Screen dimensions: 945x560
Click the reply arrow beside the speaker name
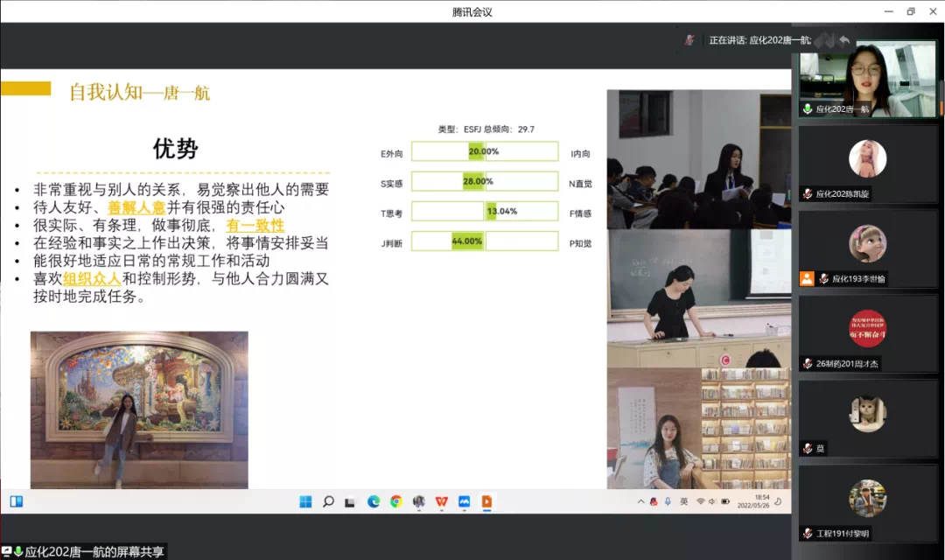[x=843, y=40]
